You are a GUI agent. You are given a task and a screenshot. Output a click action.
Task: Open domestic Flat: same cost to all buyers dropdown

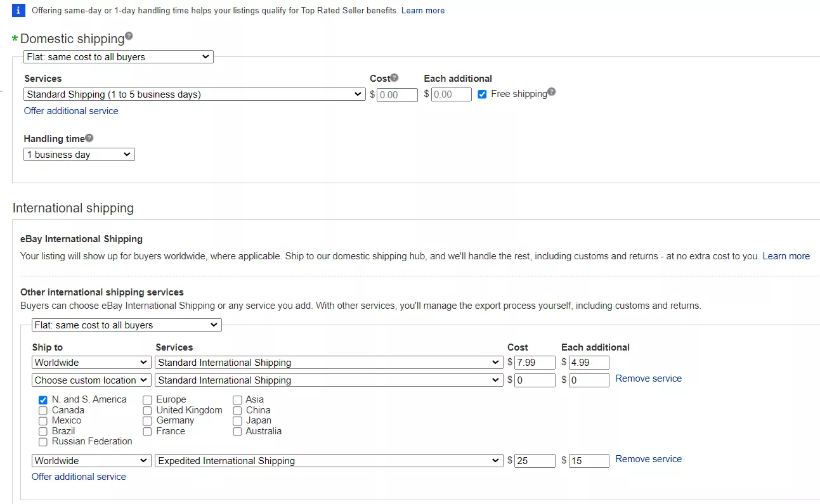coord(119,57)
